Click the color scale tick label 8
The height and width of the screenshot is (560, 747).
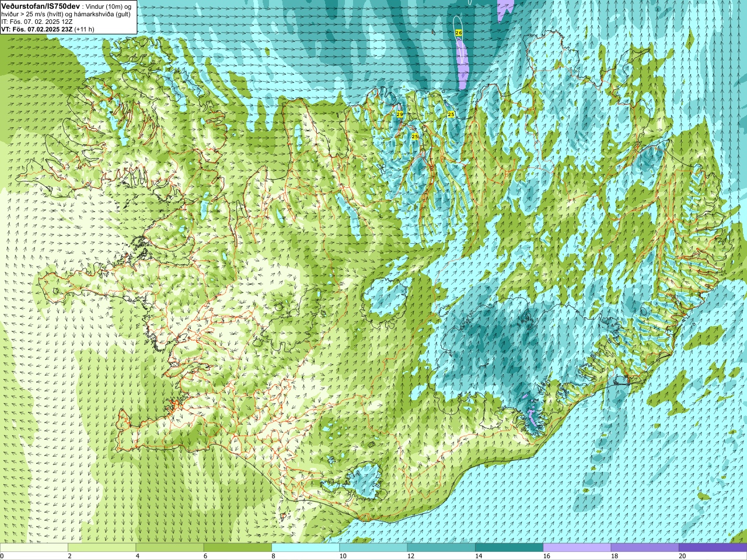tap(273, 556)
